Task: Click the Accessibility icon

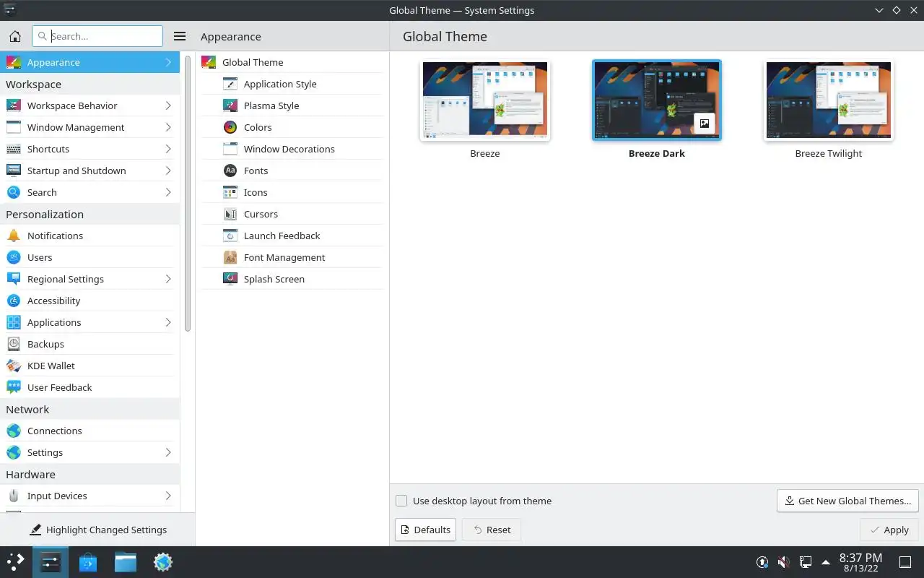Action: click(x=14, y=301)
